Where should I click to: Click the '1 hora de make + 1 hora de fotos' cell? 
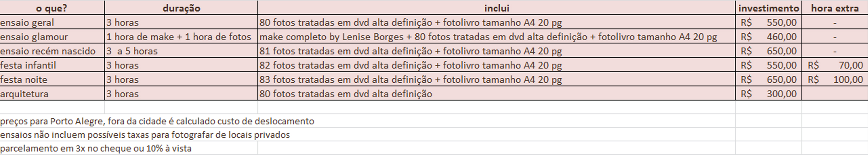click(181, 37)
